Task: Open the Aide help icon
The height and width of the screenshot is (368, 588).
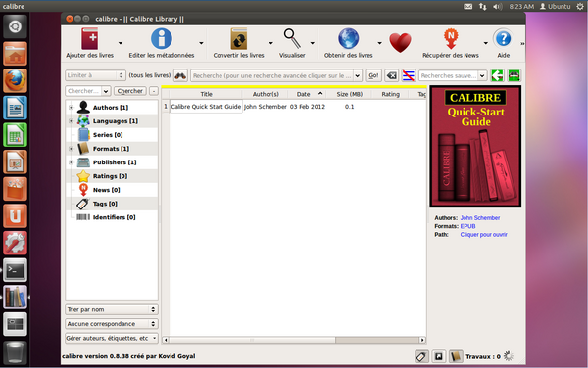Action: (x=504, y=38)
